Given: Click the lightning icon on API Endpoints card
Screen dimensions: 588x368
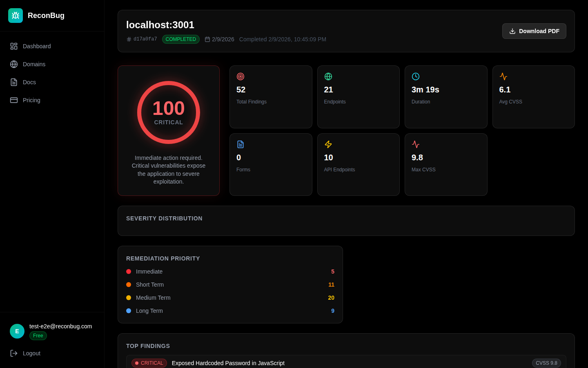Looking at the screenshot, I should tap(328, 144).
